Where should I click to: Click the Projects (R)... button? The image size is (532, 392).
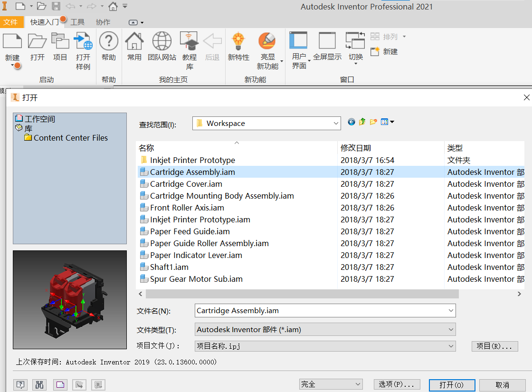[494, 346]
